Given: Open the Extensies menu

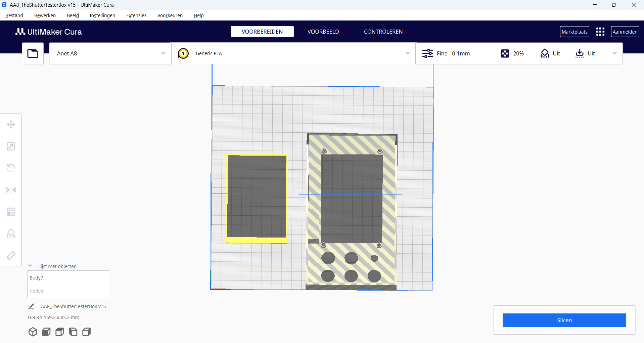Looking at the screenshot, I should pyautogui.click(x=136, y=15).
